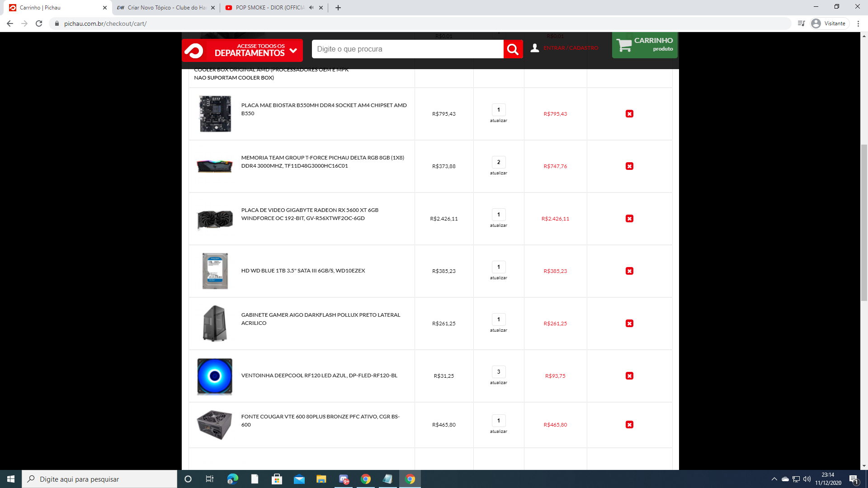Reload the page with the refresh icon
This screenshot has width=868, height=488.
(x=39, y=23)
